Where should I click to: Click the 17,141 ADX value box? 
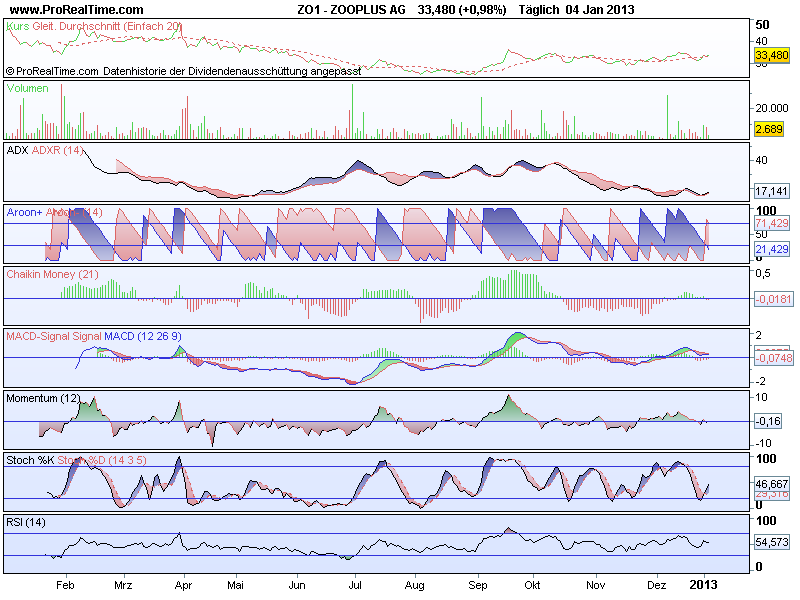771,191
